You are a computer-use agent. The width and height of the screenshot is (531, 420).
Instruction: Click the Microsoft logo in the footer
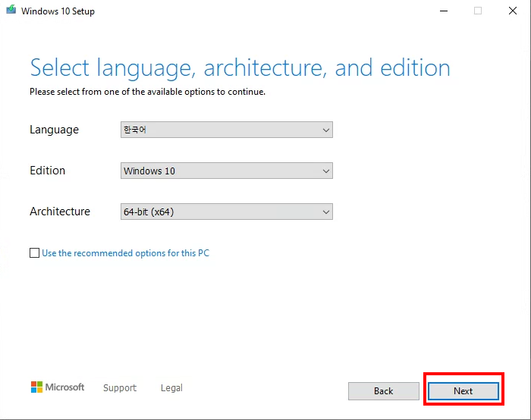58,387
